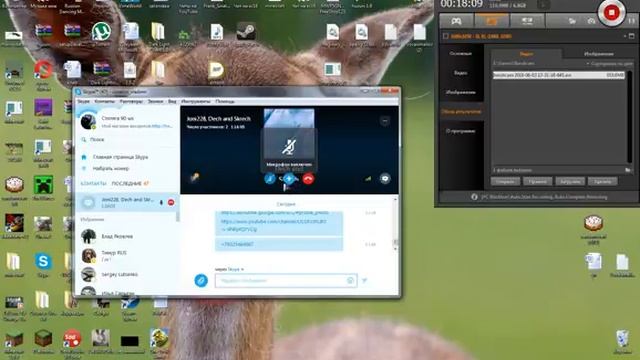Select the bandicam avi file in the list
640x360 pixels.
tap(559, 75)
